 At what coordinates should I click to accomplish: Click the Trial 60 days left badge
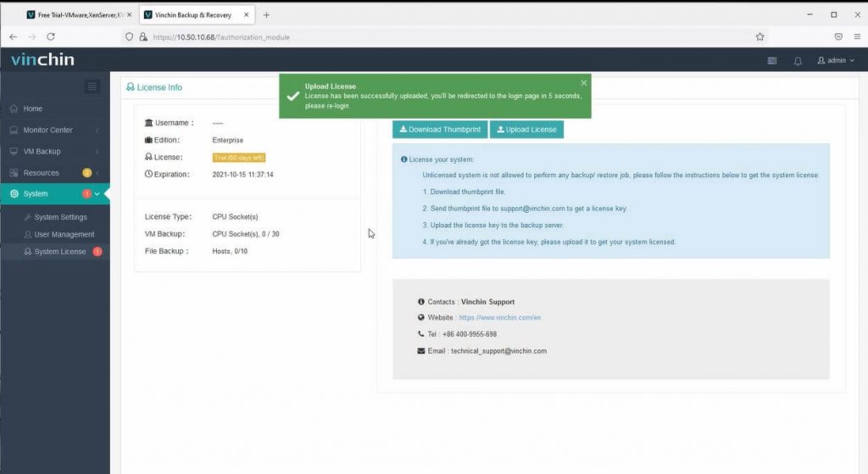click(x=239, y=158)
